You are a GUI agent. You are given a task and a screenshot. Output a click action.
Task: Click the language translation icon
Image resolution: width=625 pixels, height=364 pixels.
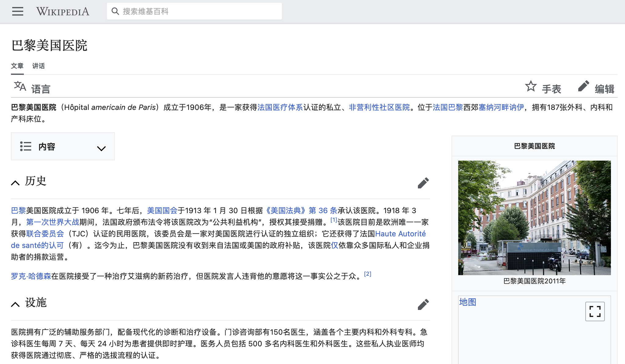20,86
